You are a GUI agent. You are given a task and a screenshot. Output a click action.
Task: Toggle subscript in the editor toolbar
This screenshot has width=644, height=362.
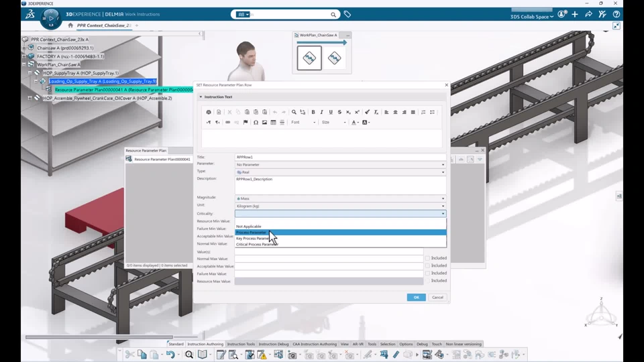point(348,112)
